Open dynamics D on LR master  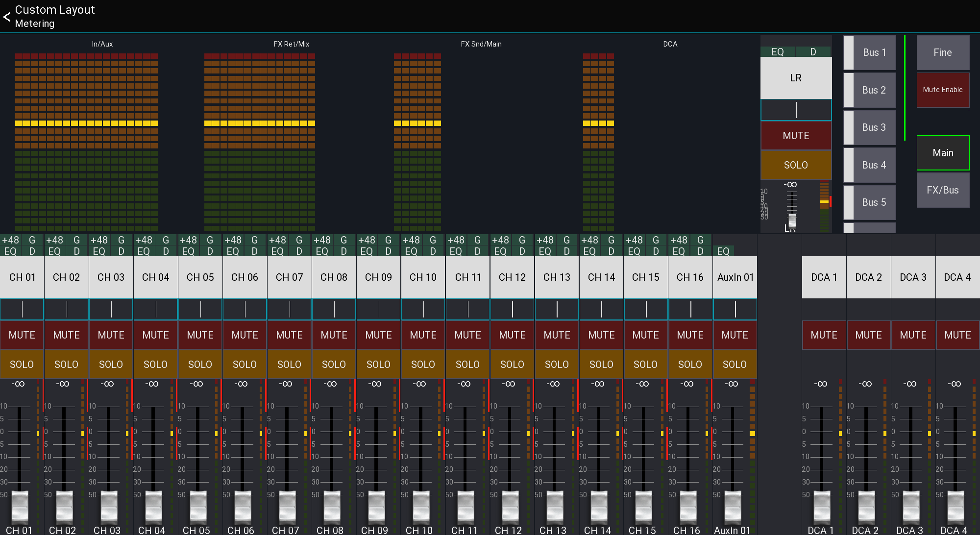pos(813,52)
